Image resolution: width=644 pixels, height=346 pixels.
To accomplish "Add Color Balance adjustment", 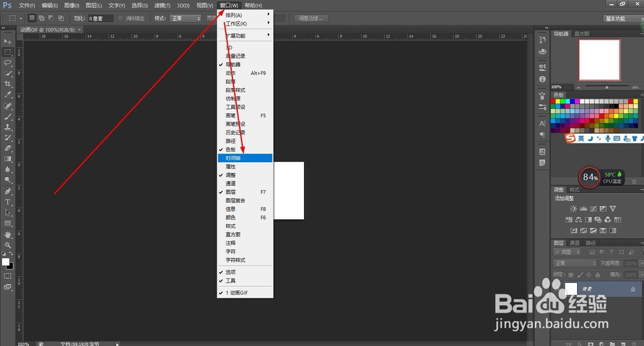I will click(579, 220).
